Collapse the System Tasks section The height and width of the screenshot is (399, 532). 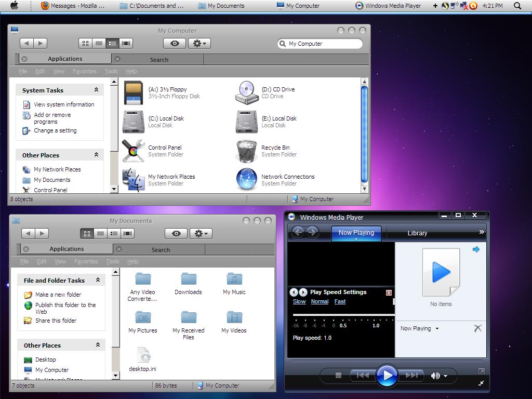pos(96,89)
